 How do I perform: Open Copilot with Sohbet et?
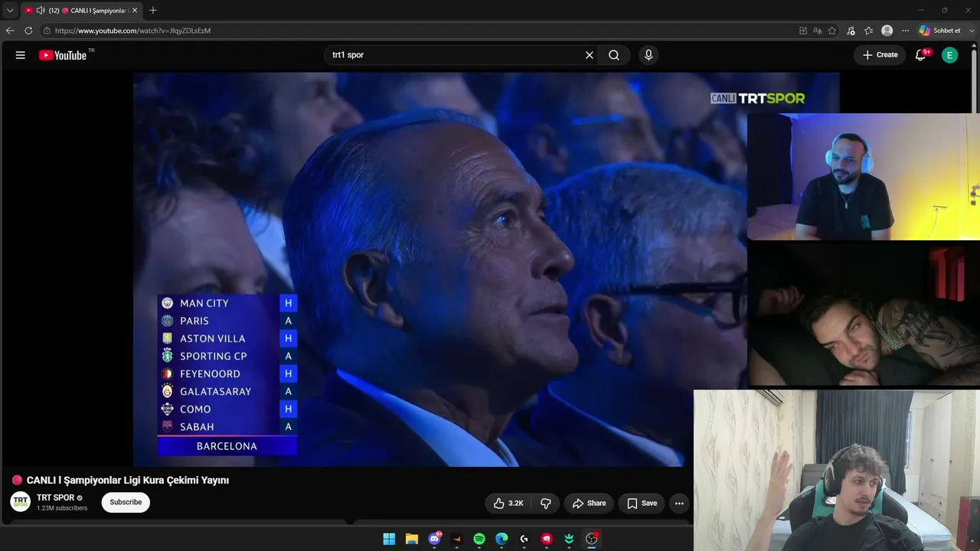(x=939, y=31)
